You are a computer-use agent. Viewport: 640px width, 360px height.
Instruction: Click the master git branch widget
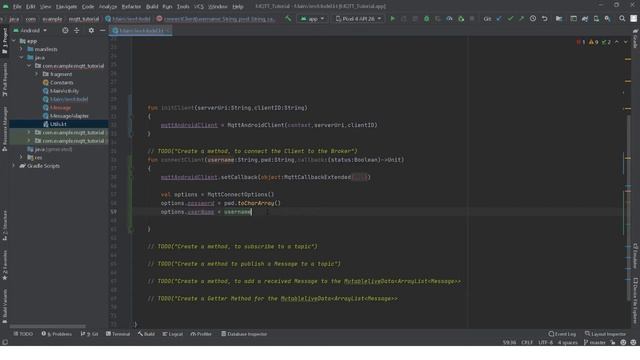coord(595,342)
